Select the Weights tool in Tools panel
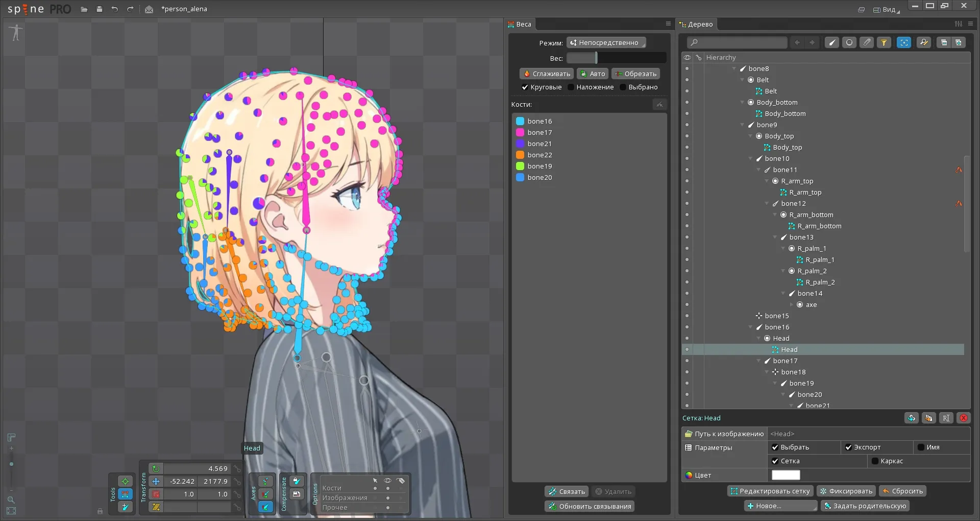This screenshot has height=521, width=980. [125, 494]
